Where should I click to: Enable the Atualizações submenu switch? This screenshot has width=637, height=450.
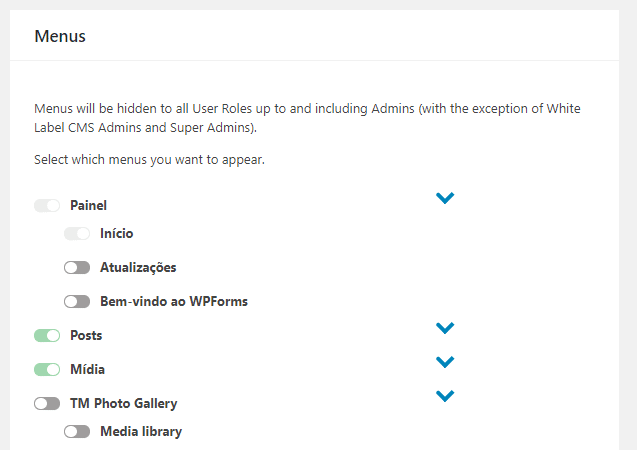point(77,268)
